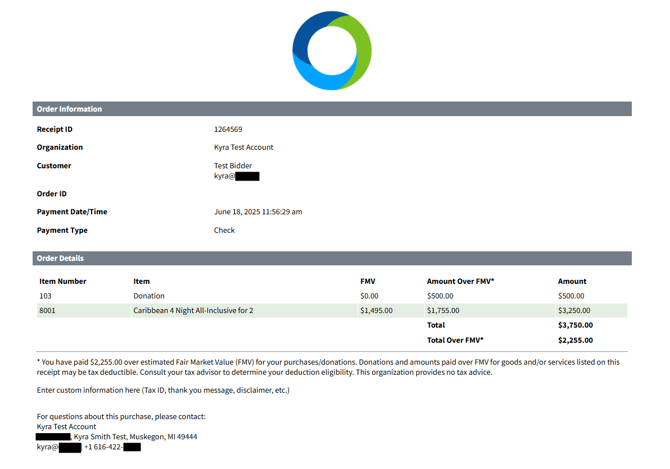The image size is (670, 469).
Task: Click the Order Details section header
Action: point(60,258)
